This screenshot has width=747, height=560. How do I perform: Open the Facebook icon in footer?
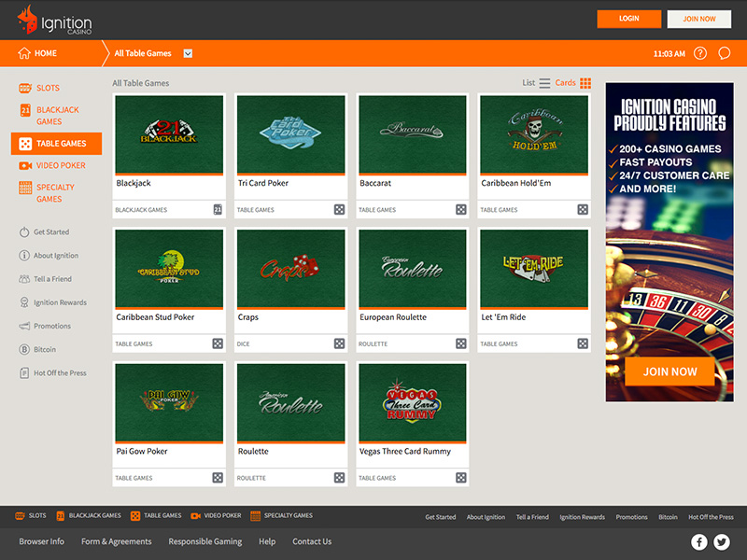click(x=698, y=542)
